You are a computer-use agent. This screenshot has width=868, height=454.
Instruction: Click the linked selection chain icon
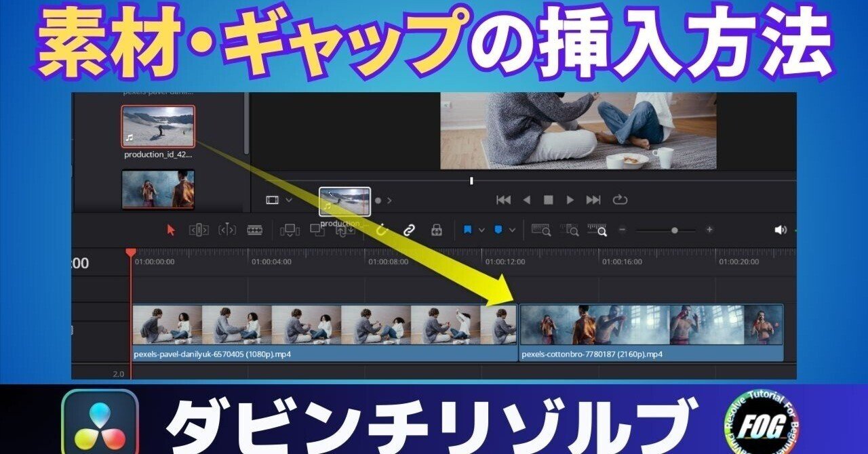click(x=410, y=230)
